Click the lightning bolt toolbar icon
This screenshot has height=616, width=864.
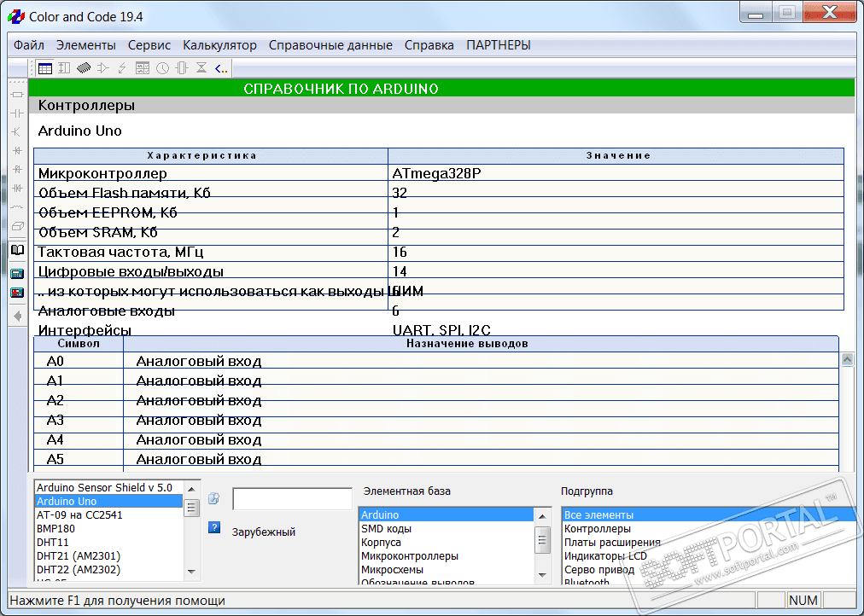122,68
